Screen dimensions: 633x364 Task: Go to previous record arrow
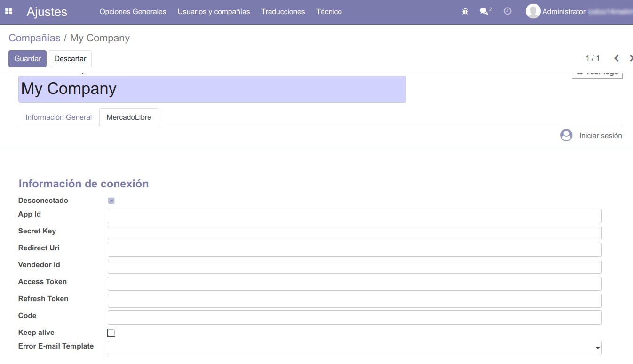[616, 58]
